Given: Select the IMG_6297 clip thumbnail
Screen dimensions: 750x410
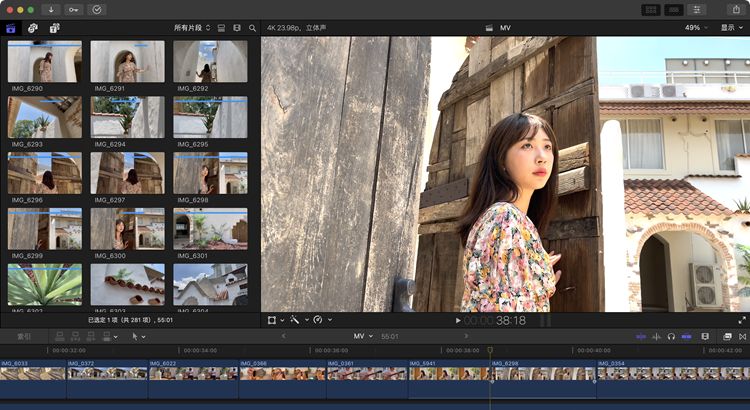Looking at the screenshot, I should (127, 173).
